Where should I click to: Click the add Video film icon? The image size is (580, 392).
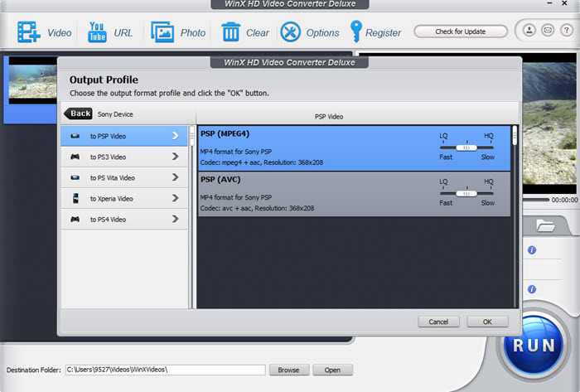pos(29,32)
